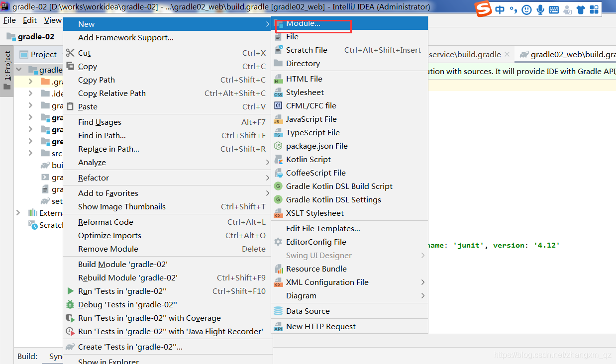The height and width of the screenshot is (364, 616).
Task: Open the Refactor submenu
Action: tap(167, 178)
